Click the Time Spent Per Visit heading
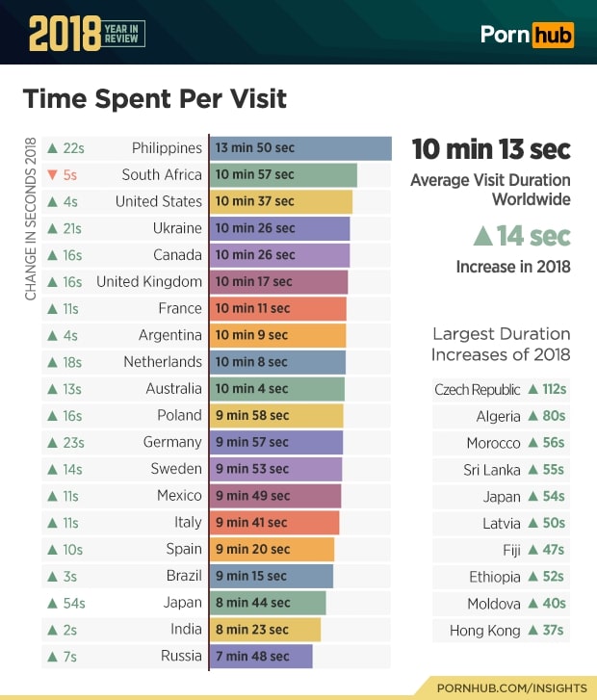This screenshot has width=597, height=700. (x=154, y=98)
